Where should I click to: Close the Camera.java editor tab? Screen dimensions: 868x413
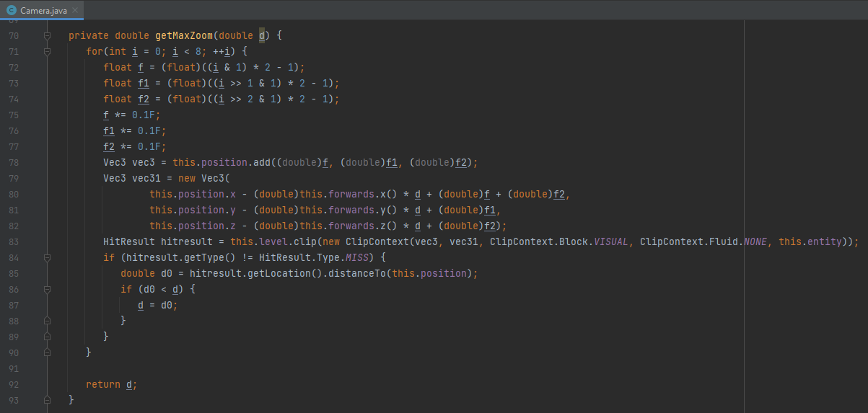pos(75,10)
